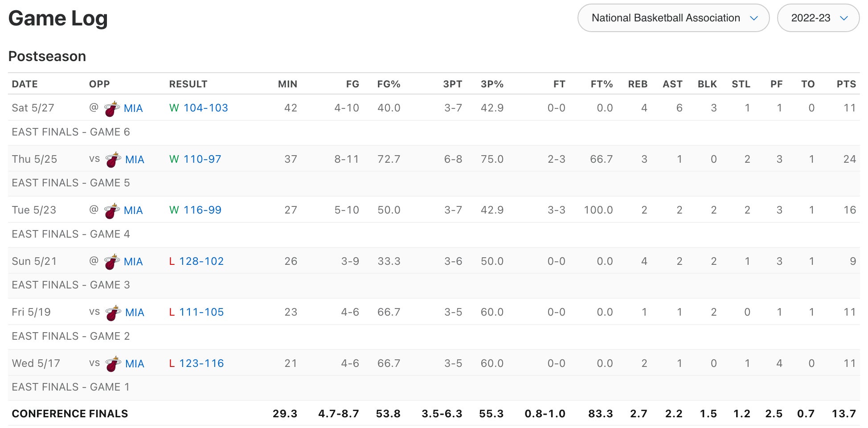Click the Heat logo in the Fri 5/19 row
This screenshot has width=868, height=428.
(x=113, y=313)
